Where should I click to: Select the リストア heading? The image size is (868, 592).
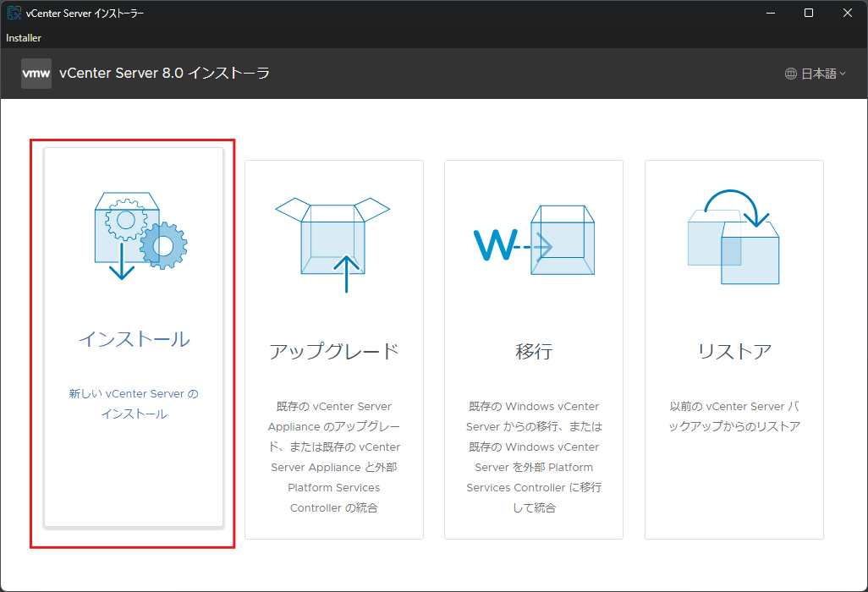[734, 351]
